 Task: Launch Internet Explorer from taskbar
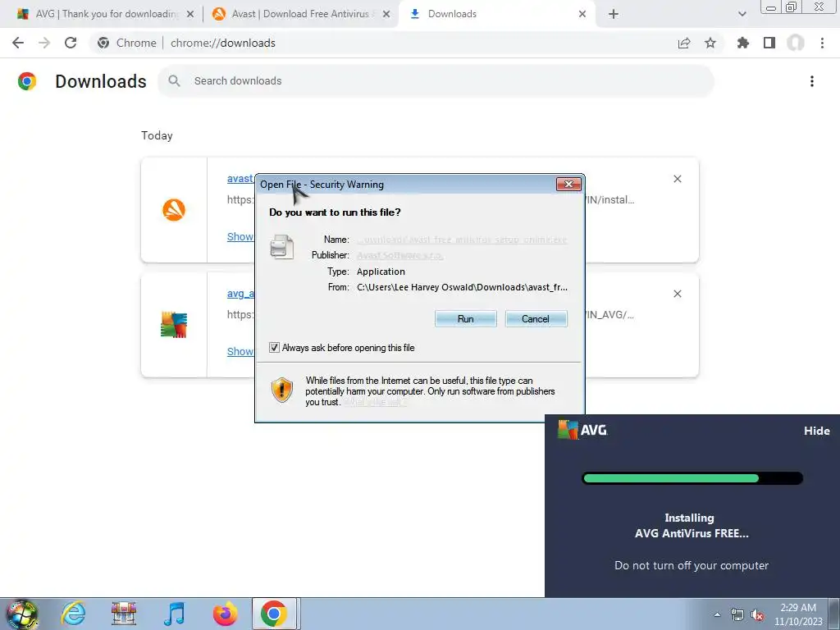pos(73,614)
